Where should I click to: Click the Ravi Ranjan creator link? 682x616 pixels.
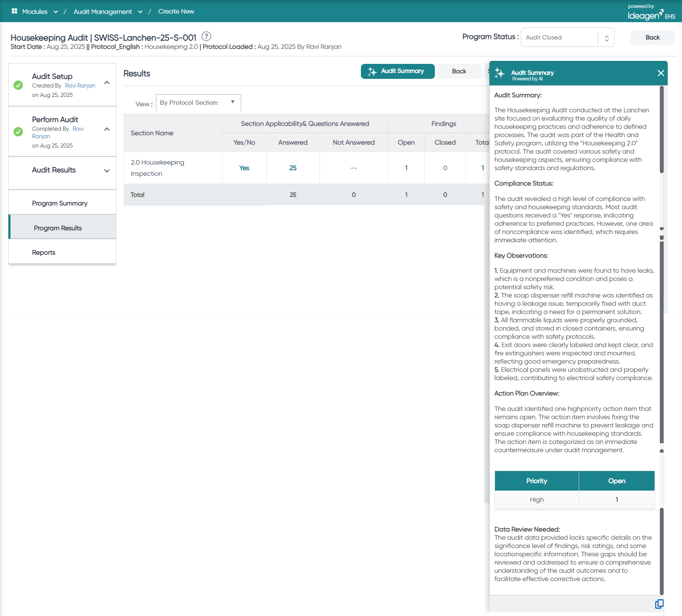[x=80, y=86]
